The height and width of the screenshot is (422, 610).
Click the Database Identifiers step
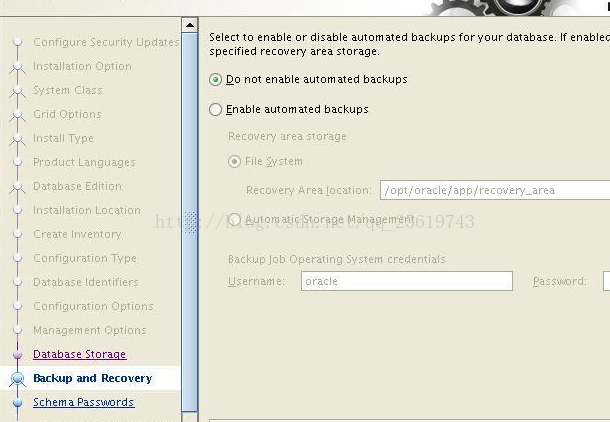click(x=86, y=282)
